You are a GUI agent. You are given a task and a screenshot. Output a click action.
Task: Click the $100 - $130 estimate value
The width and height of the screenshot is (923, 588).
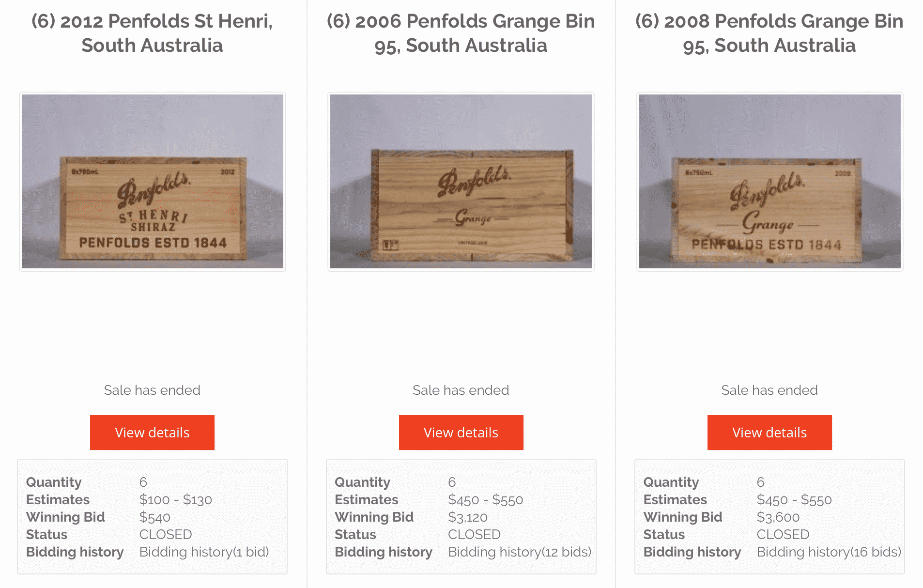[x=176, y=500]
